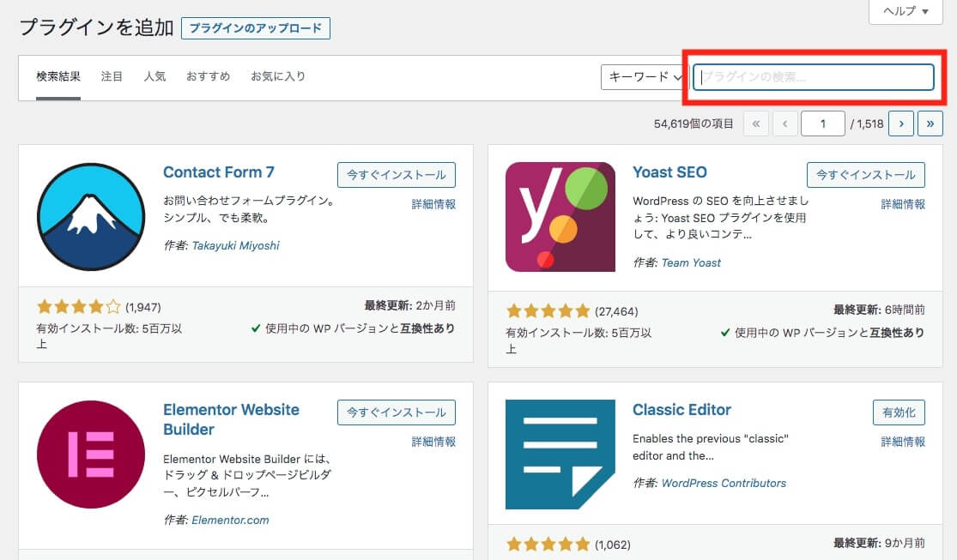Click the disabled previous page arrow
Image resolution: width=957 pixels, height=560 pixels.
click(784, 123)
